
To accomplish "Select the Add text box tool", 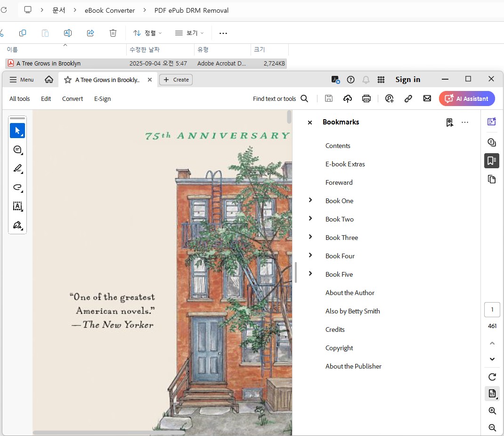I will (17, 206).
